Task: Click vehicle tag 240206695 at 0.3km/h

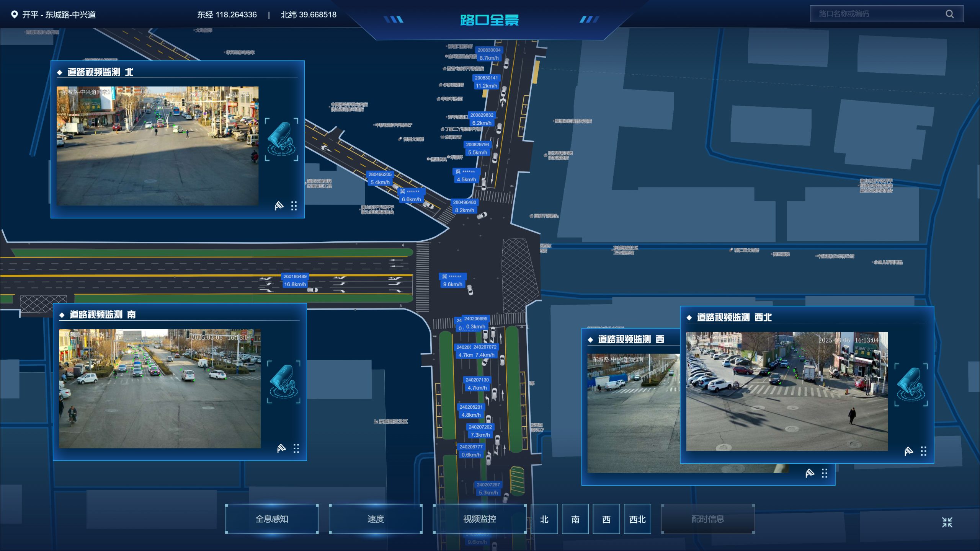Action: pyautogui.click(x=475, y=323)
